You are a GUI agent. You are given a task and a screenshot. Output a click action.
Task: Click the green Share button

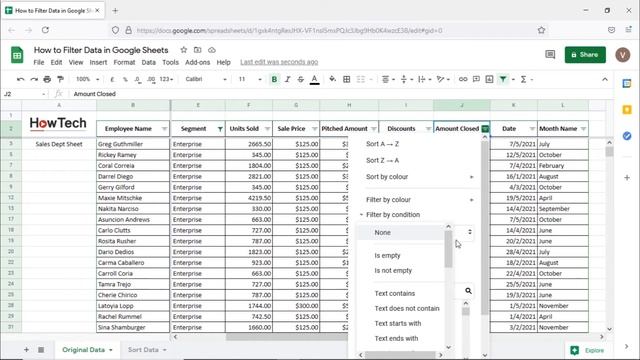click(x=585, y=55)
